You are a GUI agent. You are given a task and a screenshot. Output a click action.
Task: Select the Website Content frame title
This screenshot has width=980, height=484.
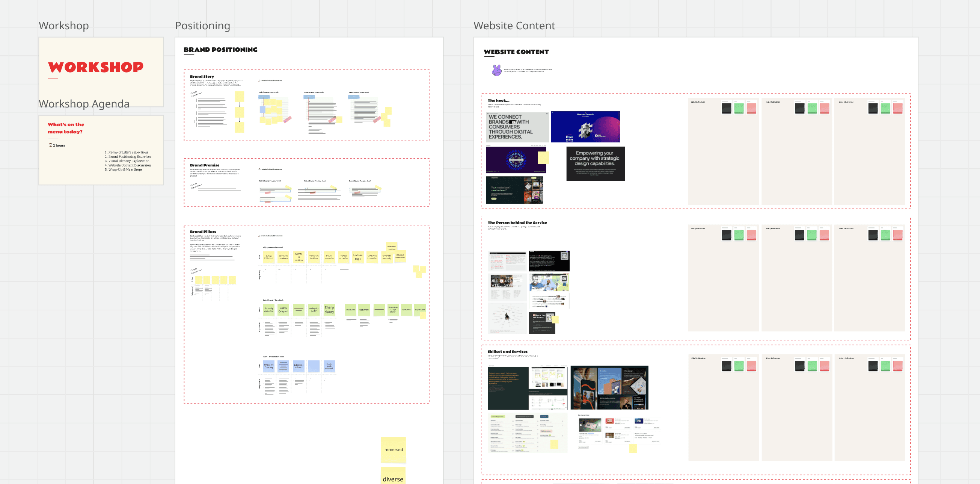pos(514,26)
